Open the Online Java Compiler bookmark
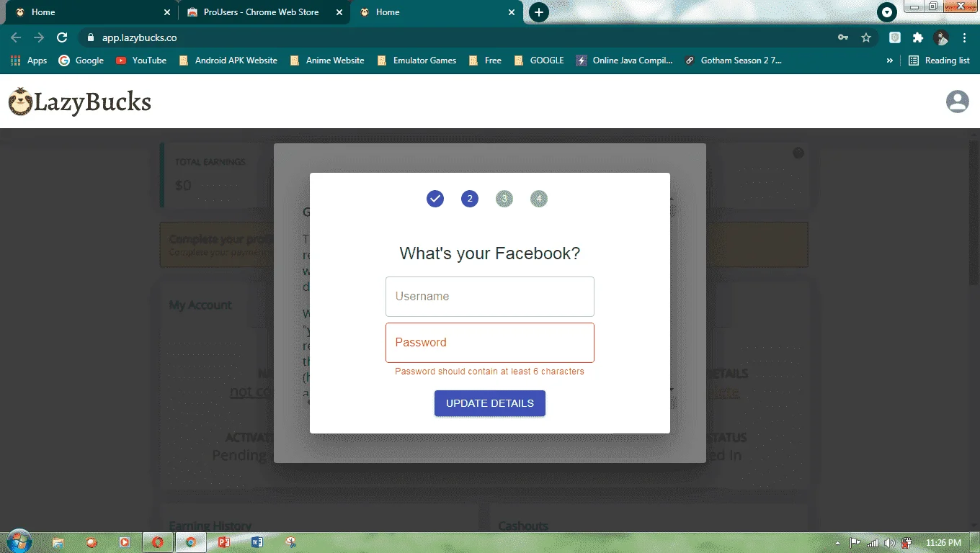 [625, 60]
